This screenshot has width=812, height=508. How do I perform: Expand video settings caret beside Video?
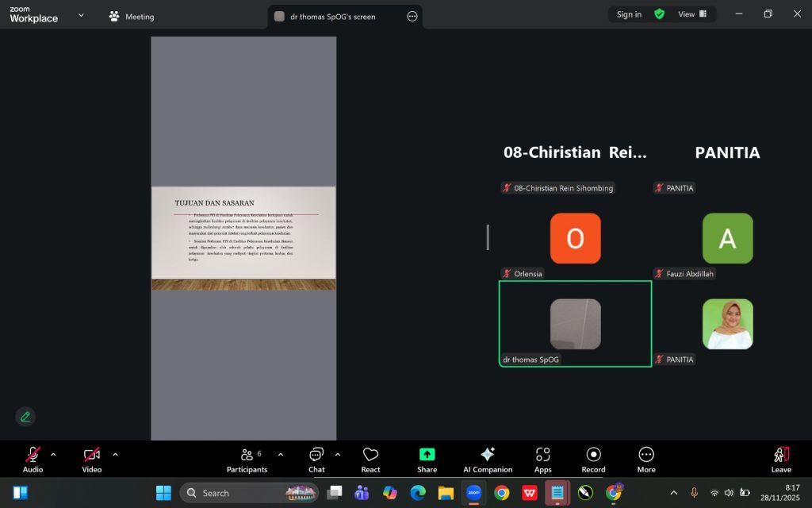pos(115,455)
